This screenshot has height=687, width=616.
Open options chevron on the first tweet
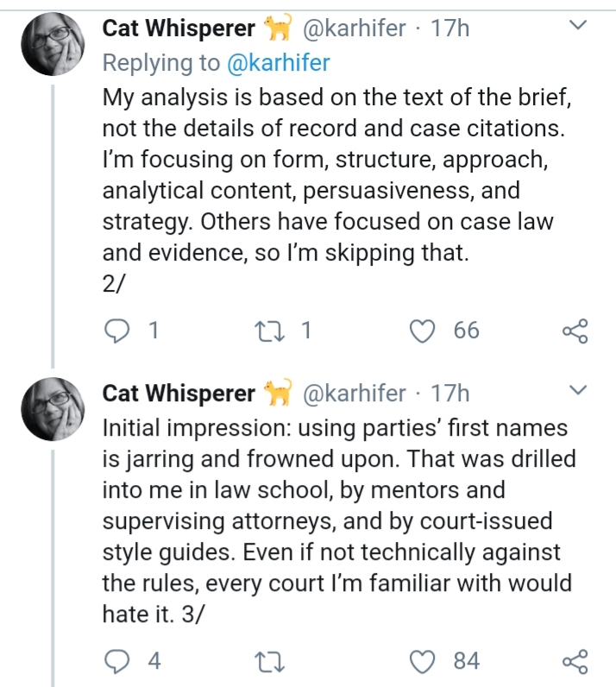pos(578,25)
